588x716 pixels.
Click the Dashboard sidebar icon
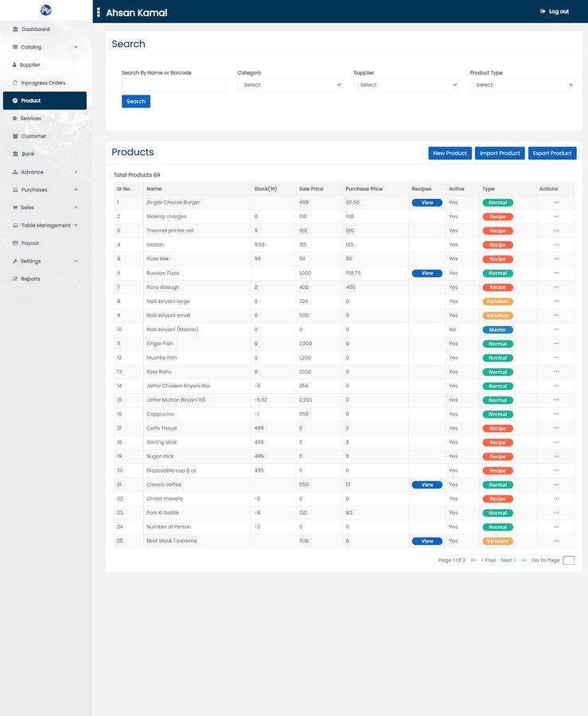tap(15, 29)
